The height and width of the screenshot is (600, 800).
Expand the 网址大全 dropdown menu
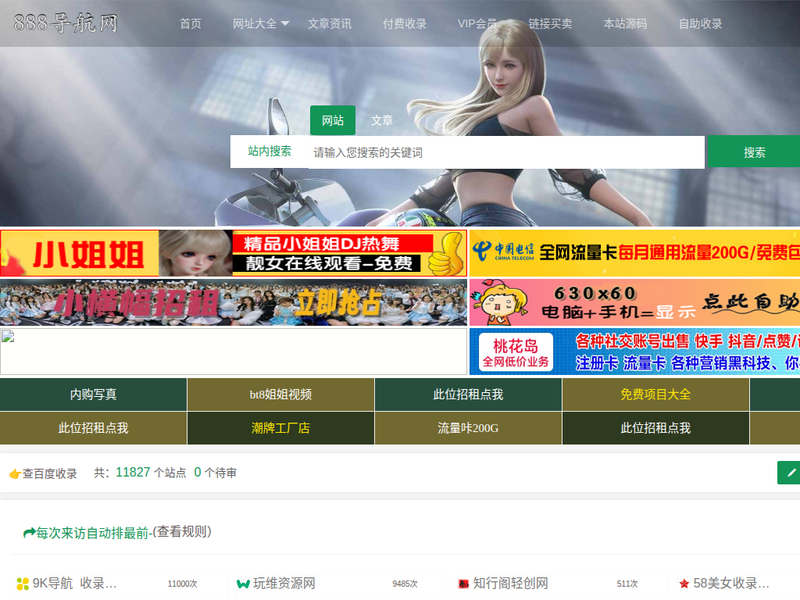(x=261, y=23)
